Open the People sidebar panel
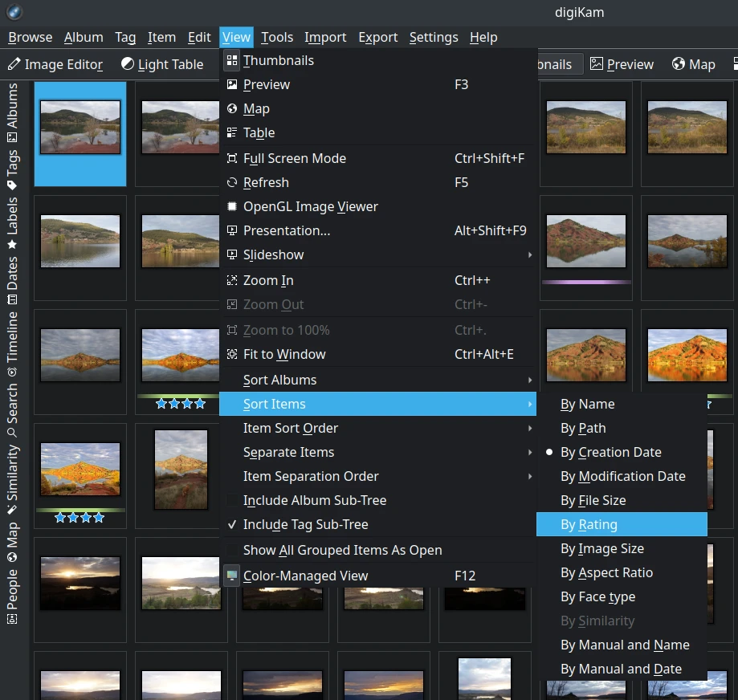 coord(12,596)
